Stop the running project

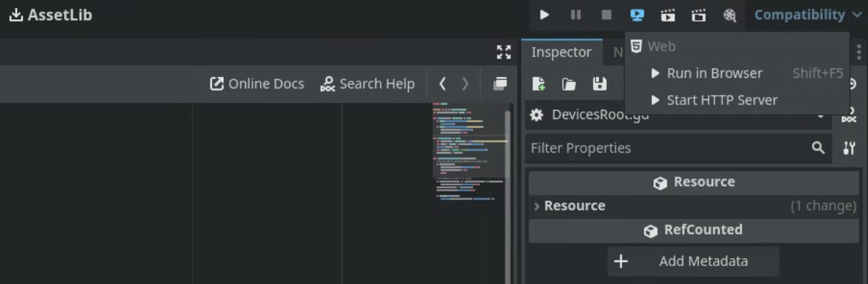tap(606, 14)
